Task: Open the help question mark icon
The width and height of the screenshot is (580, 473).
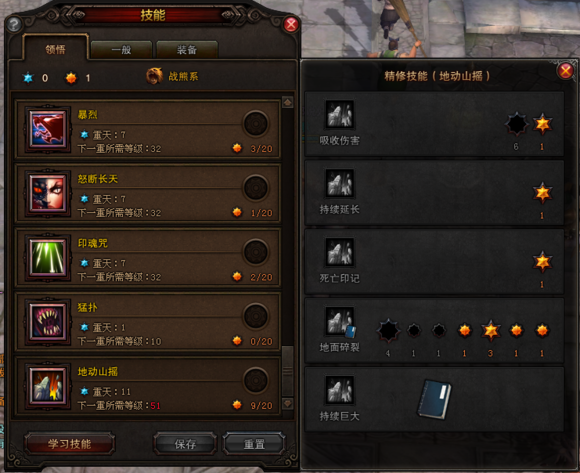Action: coord(14,25)
